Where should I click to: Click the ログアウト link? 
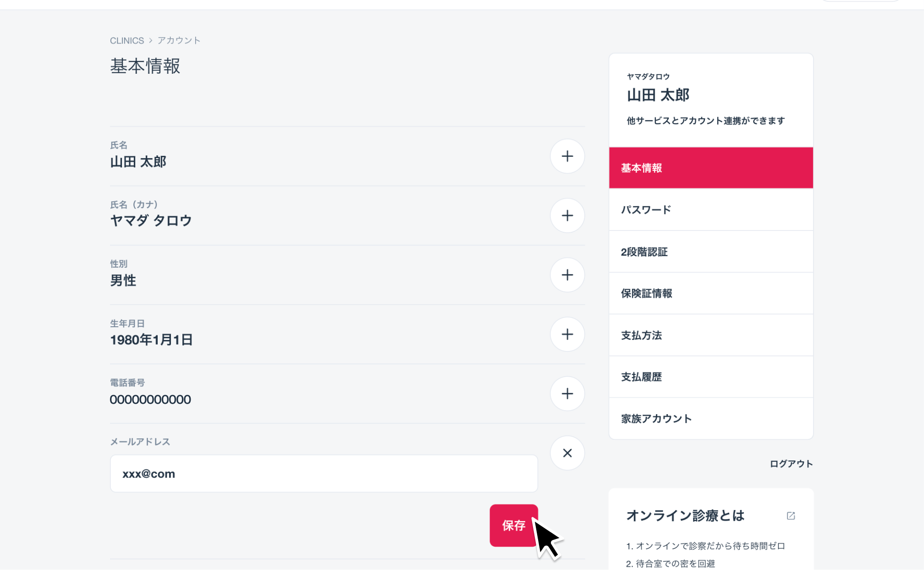(791, 464)
